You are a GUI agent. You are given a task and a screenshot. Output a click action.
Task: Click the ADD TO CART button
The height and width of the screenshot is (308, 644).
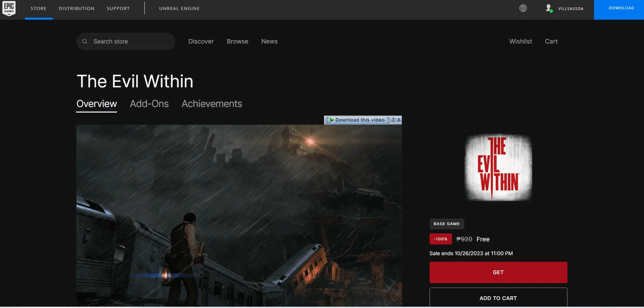(498, 298)
